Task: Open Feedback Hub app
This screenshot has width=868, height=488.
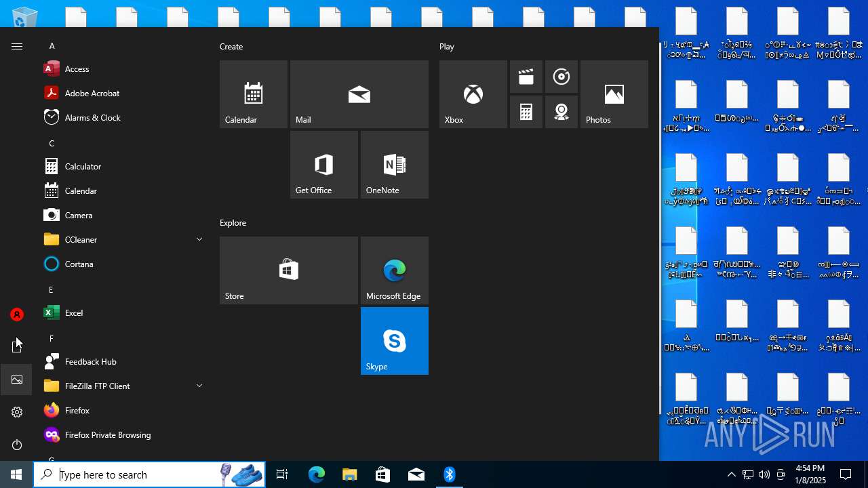Action: [x=123, y=361]
